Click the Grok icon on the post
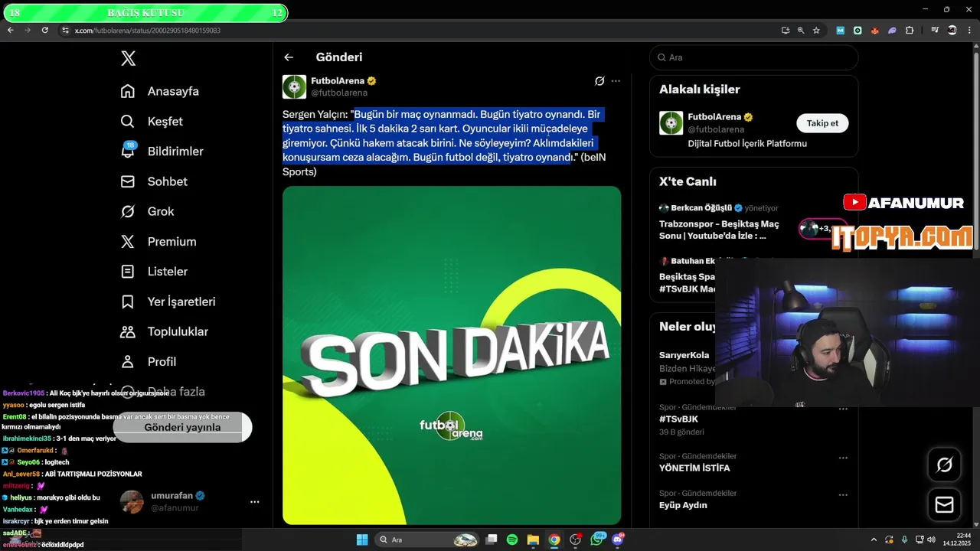This screenshot has width=980, height=551. click(599, 80)
